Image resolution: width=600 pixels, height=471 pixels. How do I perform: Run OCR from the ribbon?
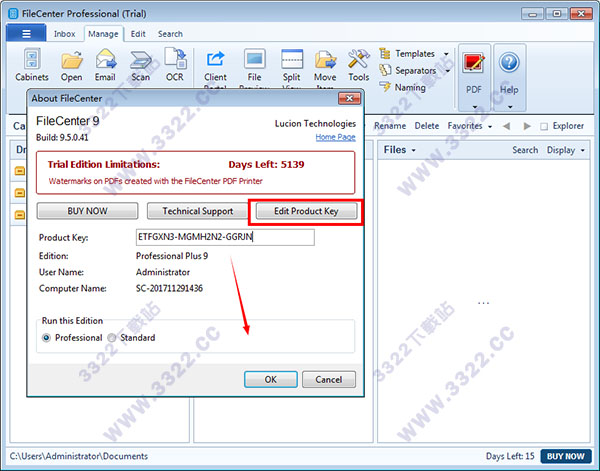pos(175,65)
